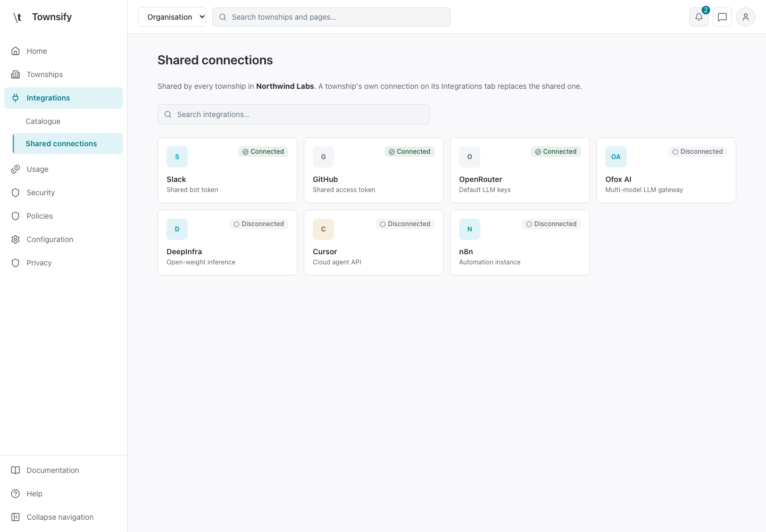Open the Help link
Image resolution: width=766 pixels, height=532 pixels.
coord(63,494)
